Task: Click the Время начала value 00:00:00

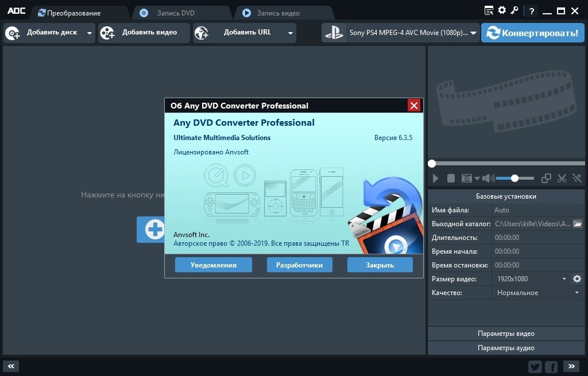Action: (507, 251)
